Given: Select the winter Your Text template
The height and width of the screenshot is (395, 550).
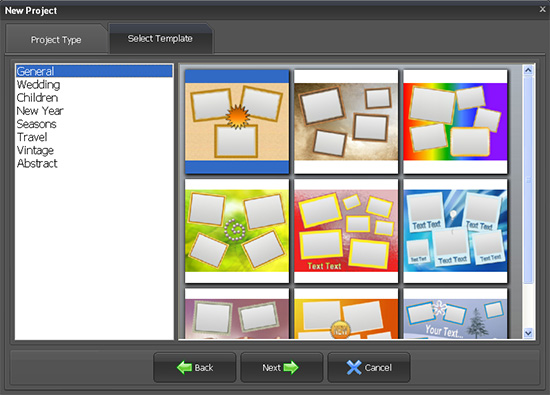Looking at the screenshot, I should point(455,314).
